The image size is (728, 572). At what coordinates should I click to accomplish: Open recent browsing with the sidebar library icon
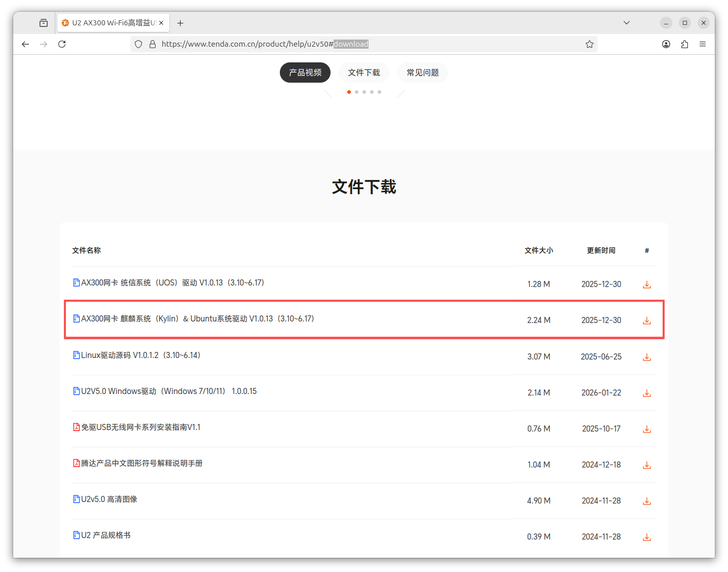(44, 22)
